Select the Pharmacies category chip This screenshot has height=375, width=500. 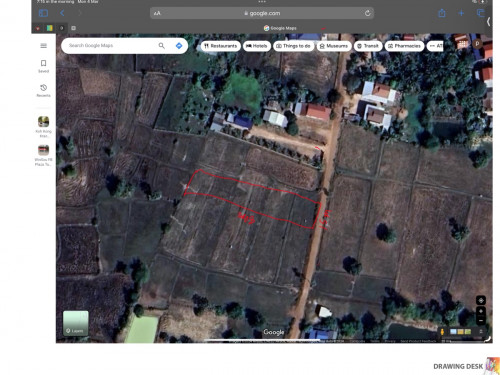404,46
